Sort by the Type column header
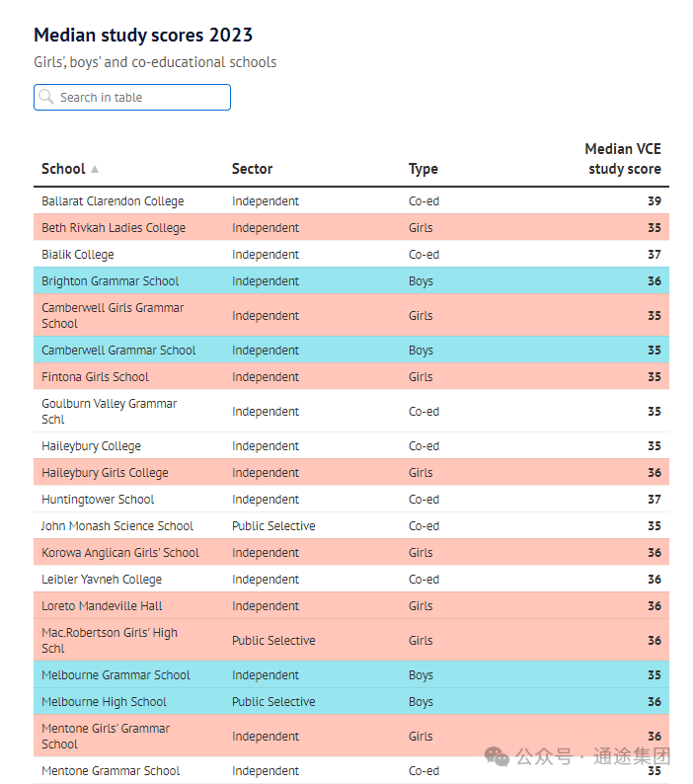 (x=423, y=169)
